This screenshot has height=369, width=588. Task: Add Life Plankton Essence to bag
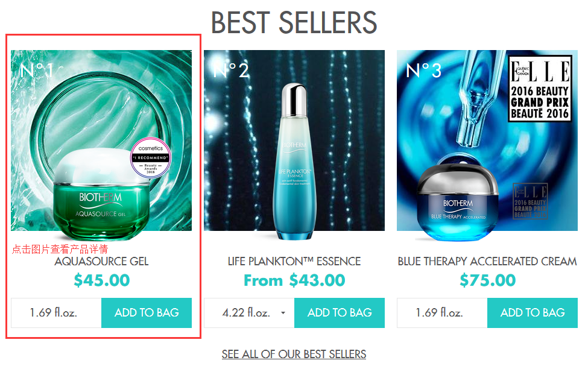pos(340,313)
